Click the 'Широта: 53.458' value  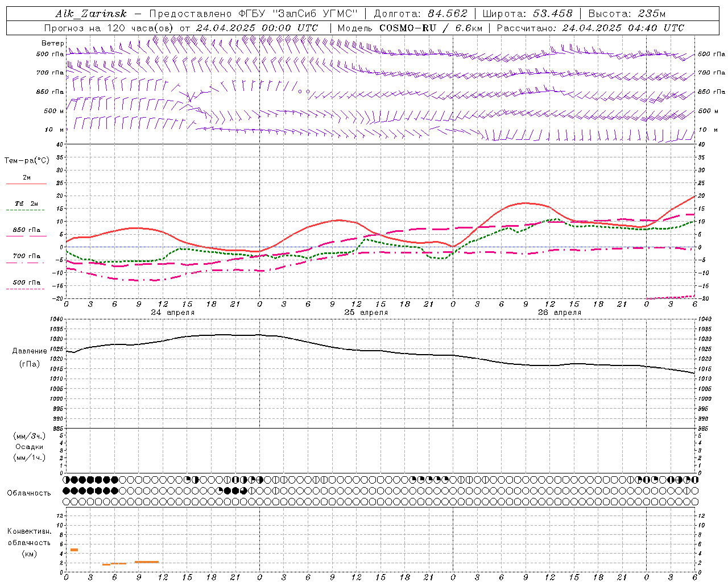point(527,14)
